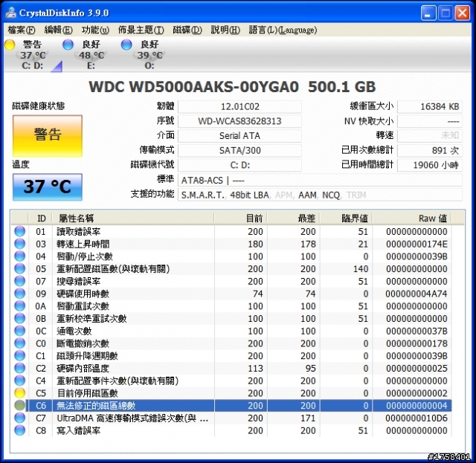
Task: Click the serial number WD-WCAS83628313 field
Action: coord(239,121)
